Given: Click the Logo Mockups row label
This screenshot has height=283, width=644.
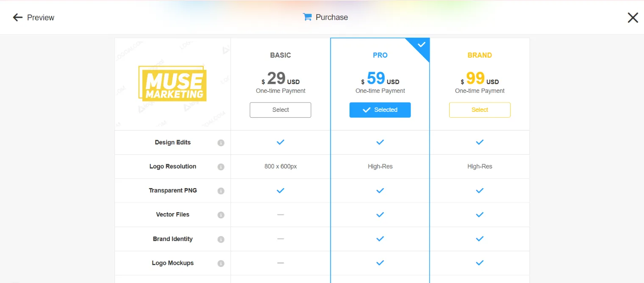Looking at the screenshot, I should coord(173,263).
